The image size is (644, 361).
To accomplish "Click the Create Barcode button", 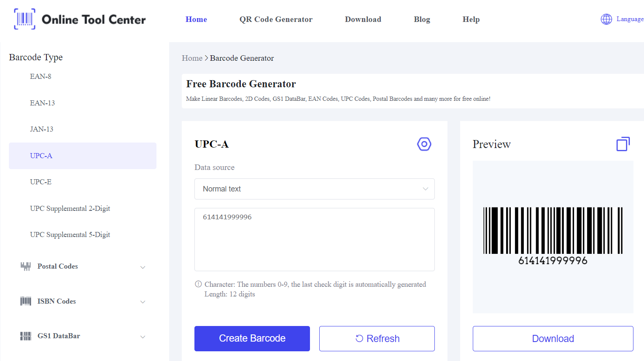I will (x=252, y=339).
